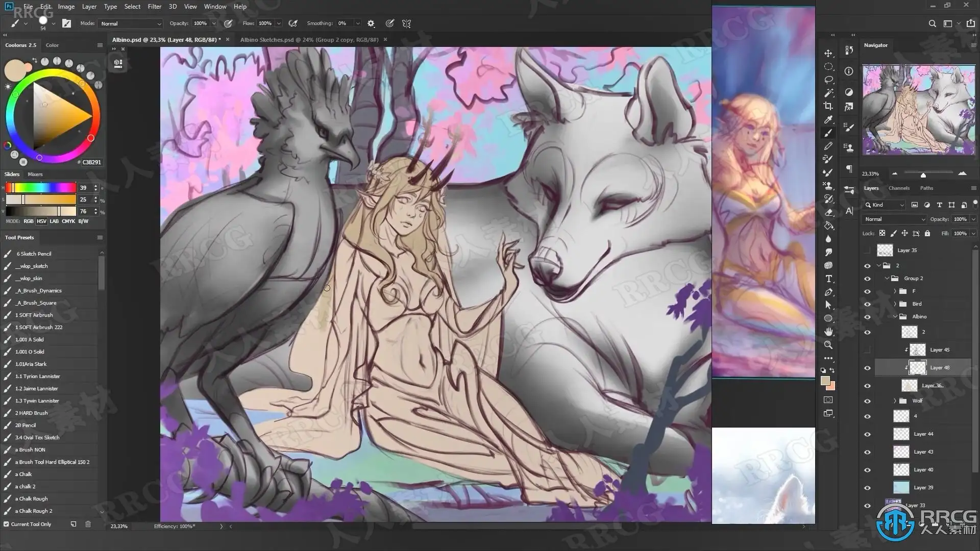This screenshot has width=980, height=551.
Task: Open the Filter menu
Action: coord(154,7)
